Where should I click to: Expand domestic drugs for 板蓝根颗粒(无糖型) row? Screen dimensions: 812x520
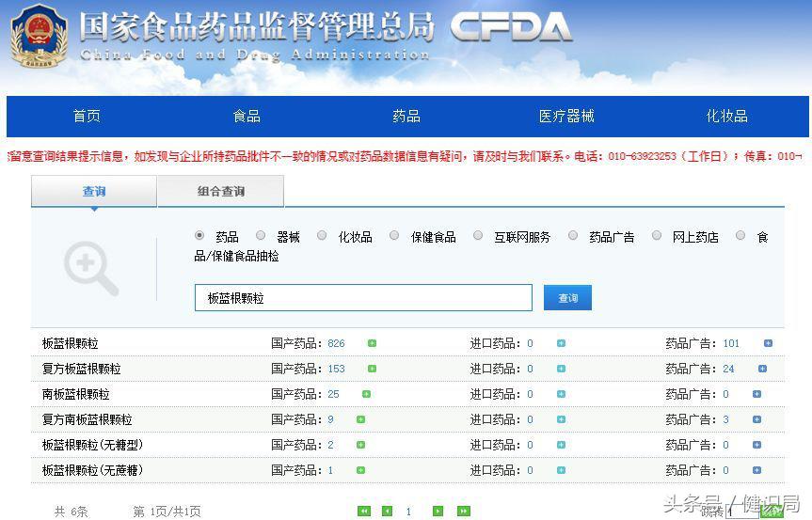point(361,445)
